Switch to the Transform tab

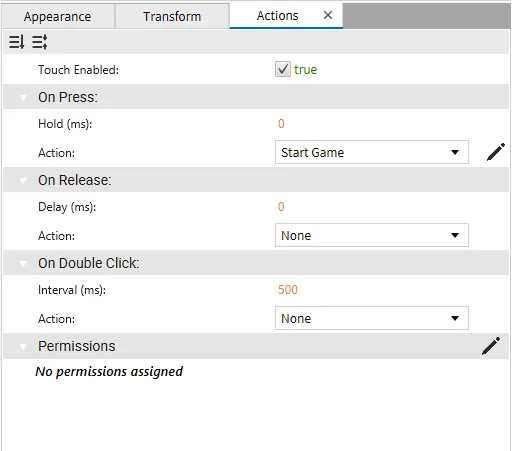[172, 16]
